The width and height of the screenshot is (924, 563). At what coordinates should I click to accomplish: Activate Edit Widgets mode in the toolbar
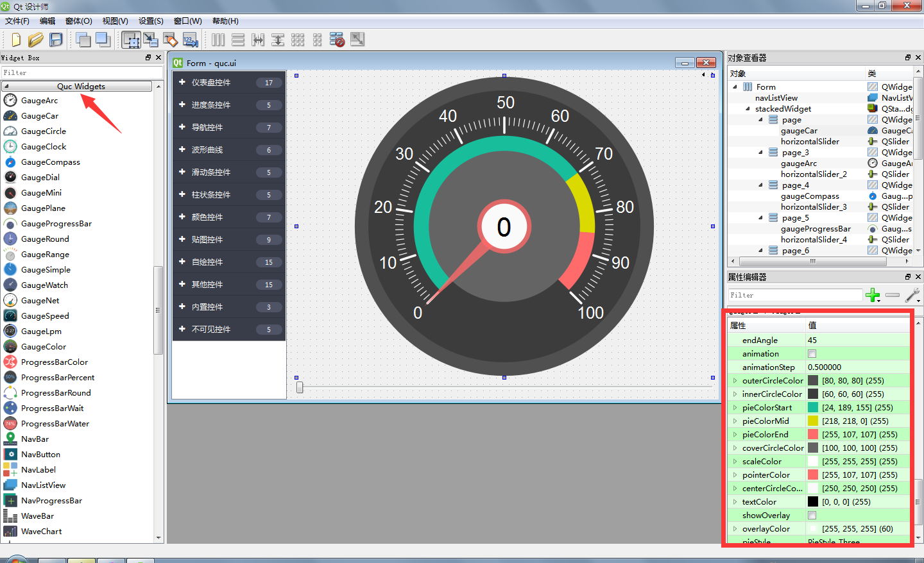tap(131, 40)
